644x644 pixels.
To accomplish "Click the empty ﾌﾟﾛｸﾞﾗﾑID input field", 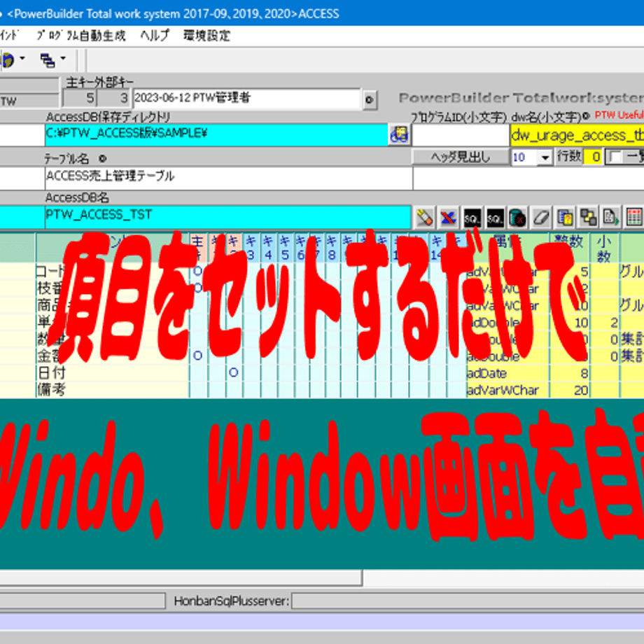I will click(x=461, y=135).
